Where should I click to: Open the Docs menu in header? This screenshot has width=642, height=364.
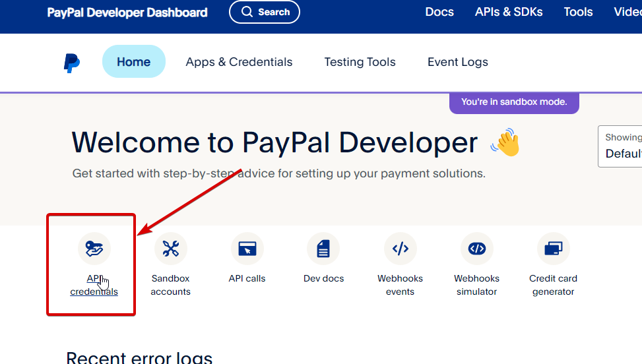439,12
